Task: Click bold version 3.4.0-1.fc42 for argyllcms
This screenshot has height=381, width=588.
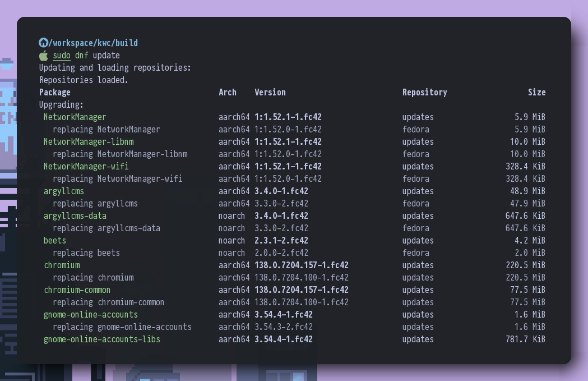Action: (281, 191)
